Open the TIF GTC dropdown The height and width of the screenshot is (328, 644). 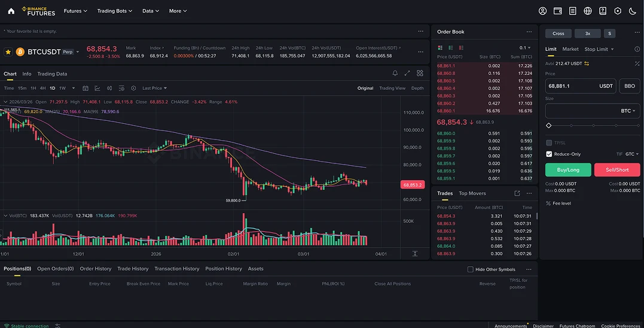[x=631, y=154]
